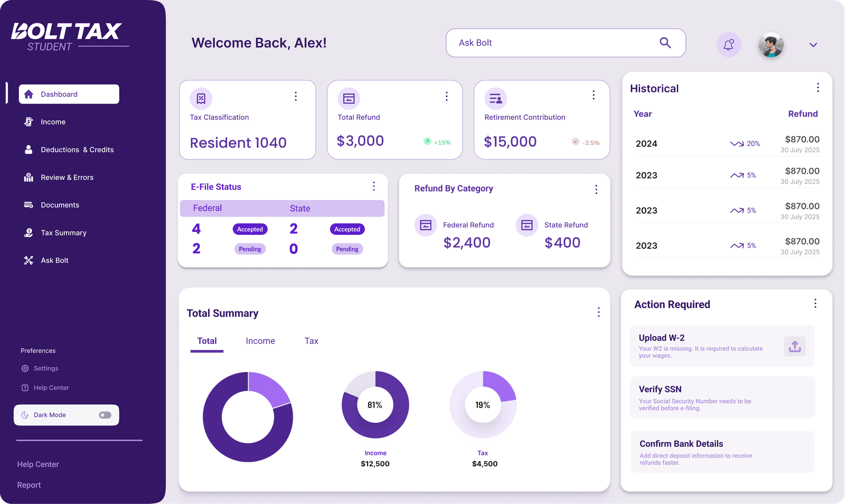Switch to the Income tab in Total Summary
Viewport: 845px width, 504px height.
click(260, 341)
